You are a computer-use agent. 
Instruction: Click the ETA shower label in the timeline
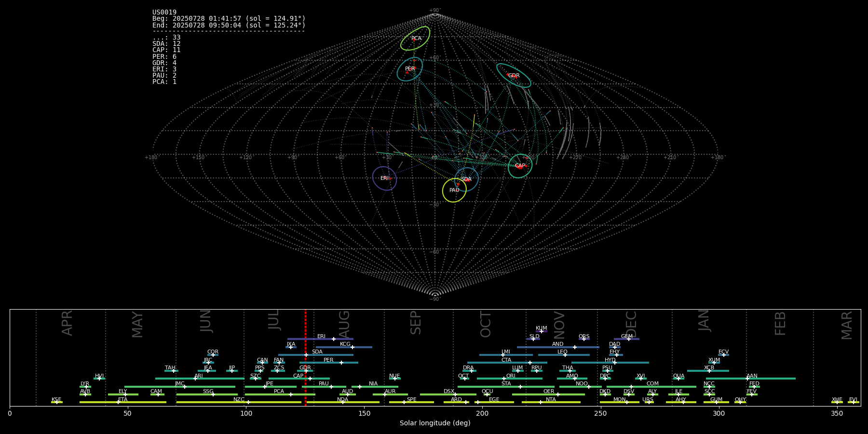[123, 400]
